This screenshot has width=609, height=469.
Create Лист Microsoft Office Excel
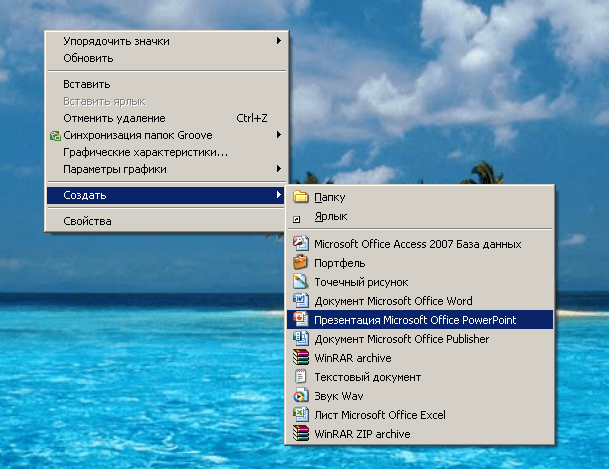[420, 415]
